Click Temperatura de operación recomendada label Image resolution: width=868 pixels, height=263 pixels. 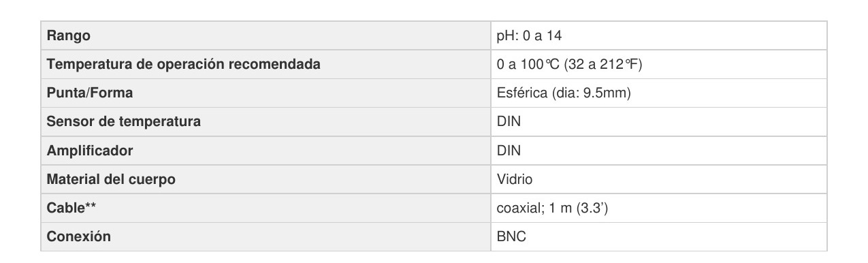tap(183, 65)
